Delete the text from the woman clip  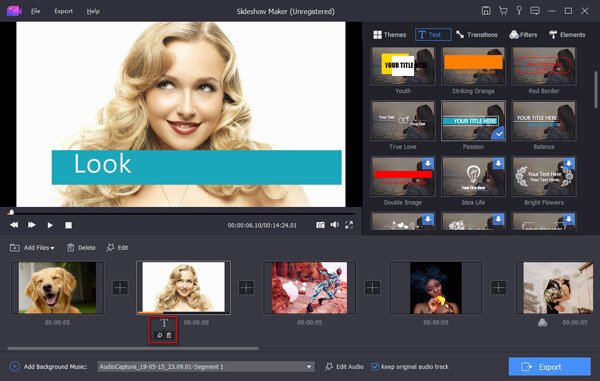(x=169, y=335)
